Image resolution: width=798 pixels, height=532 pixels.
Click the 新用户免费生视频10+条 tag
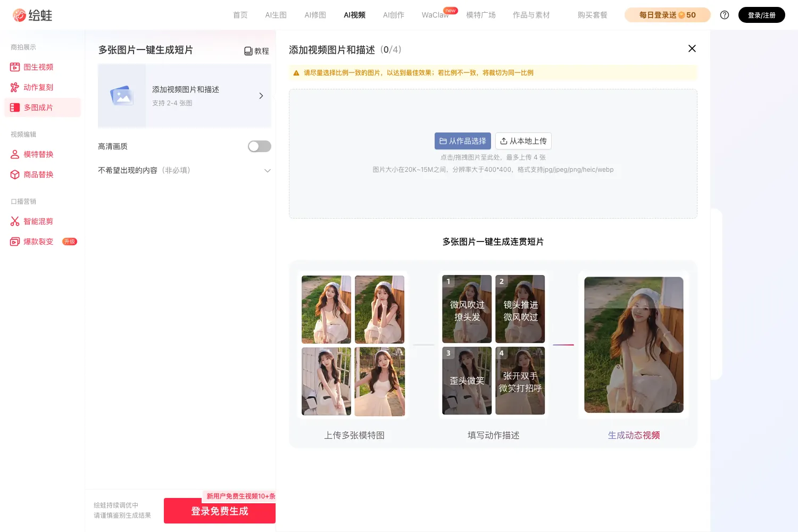click(240, 496)
